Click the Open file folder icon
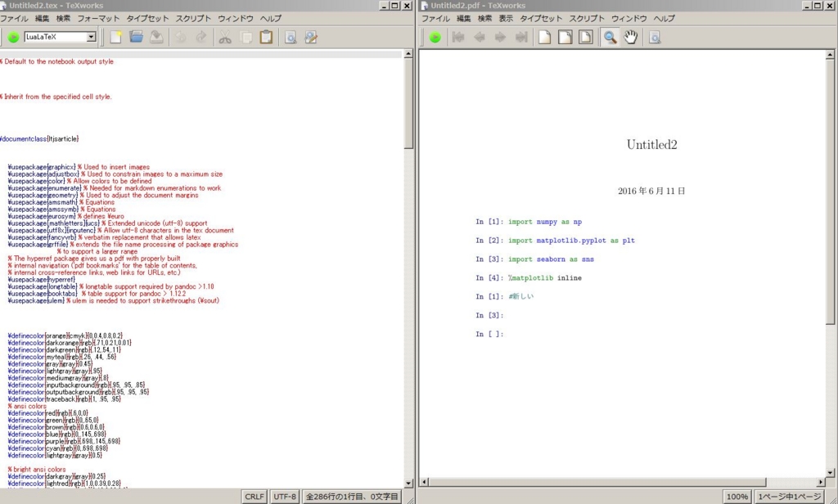Viewport: 838px width, 504px height. (136, 37)
